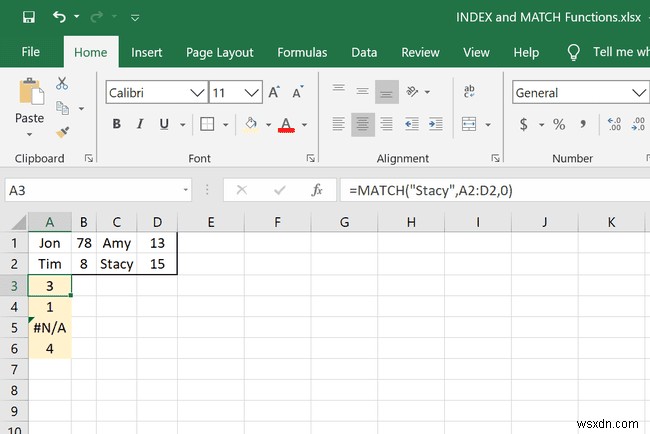This screenshot has height=434, width=650.
Task: Expand the Fill Color palette arrow
Action: pos(269,124)
